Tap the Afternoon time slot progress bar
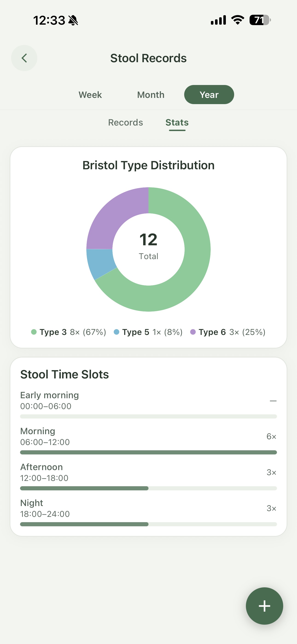 pos(148,488)
